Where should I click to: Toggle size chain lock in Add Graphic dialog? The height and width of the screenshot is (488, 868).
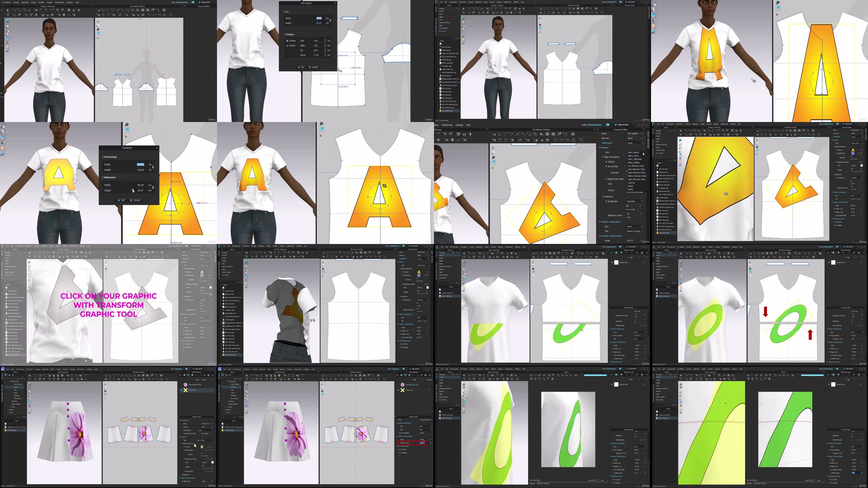[330, 21]
